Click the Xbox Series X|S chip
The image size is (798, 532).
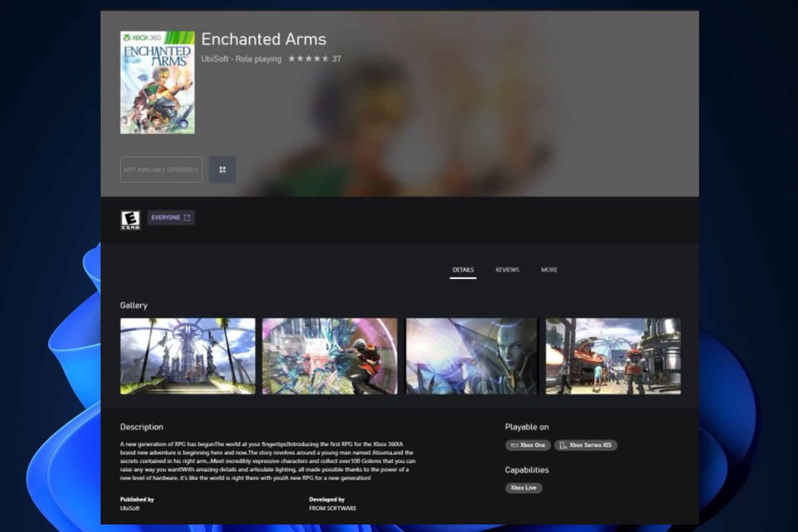pos(586,445)
